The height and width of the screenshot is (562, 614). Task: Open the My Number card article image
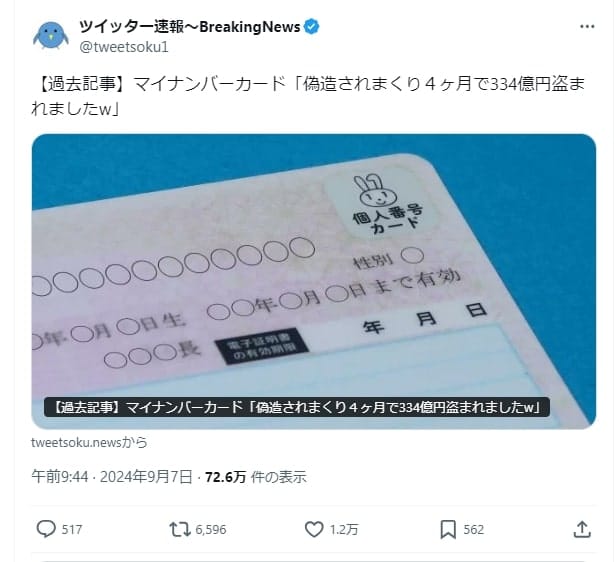[314, 281]
